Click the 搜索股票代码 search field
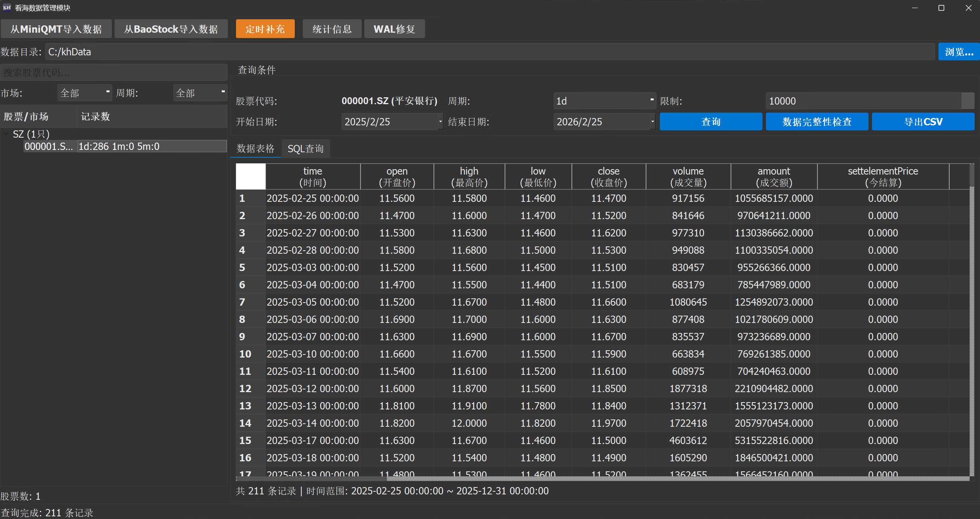Viewport: 980px width, 519px height. 114,73
